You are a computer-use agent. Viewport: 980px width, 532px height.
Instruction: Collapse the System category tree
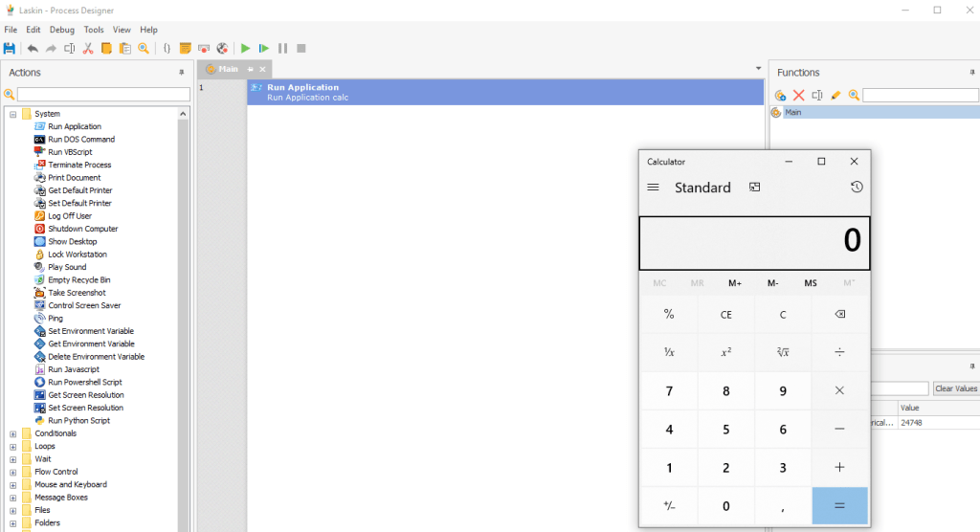(13, 114)
